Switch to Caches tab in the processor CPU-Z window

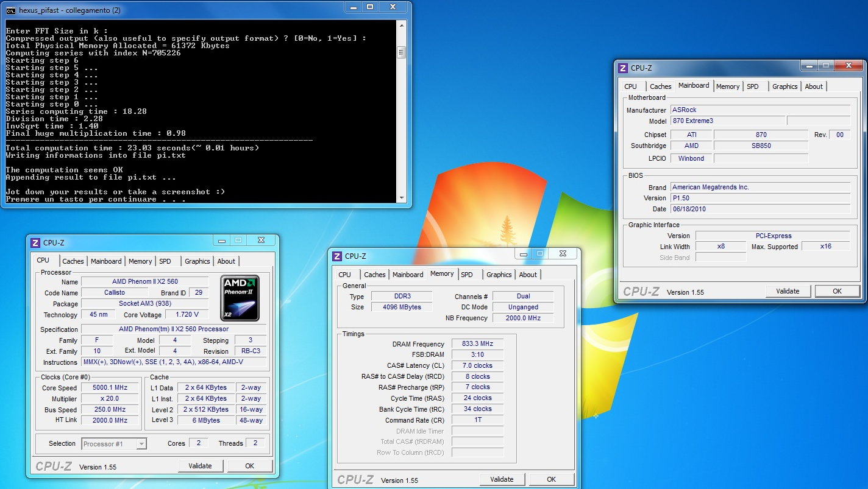73,261
